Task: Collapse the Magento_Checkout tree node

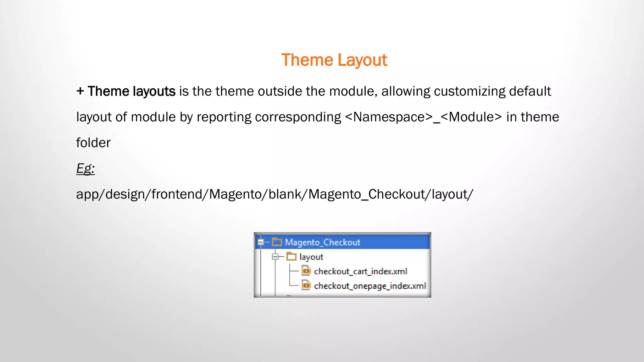Action: (x=260, y=242)
